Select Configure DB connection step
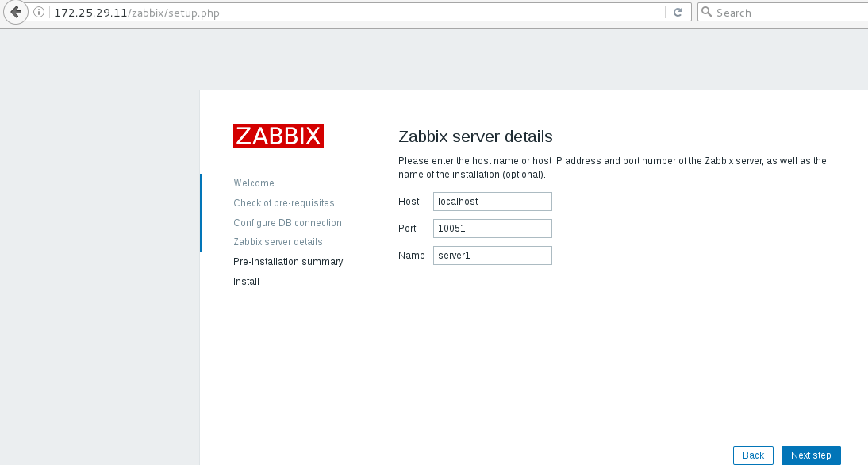The height and width of the screenshot is (465, 868). [x=287, y=222]
